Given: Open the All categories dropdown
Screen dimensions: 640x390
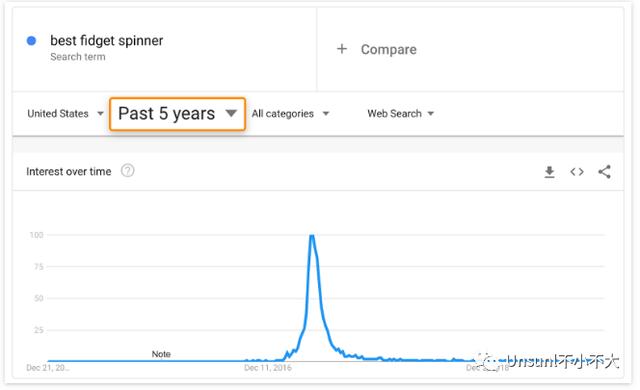Looking at the screenshot, I should pyautogui.click(x=290, y=113).
